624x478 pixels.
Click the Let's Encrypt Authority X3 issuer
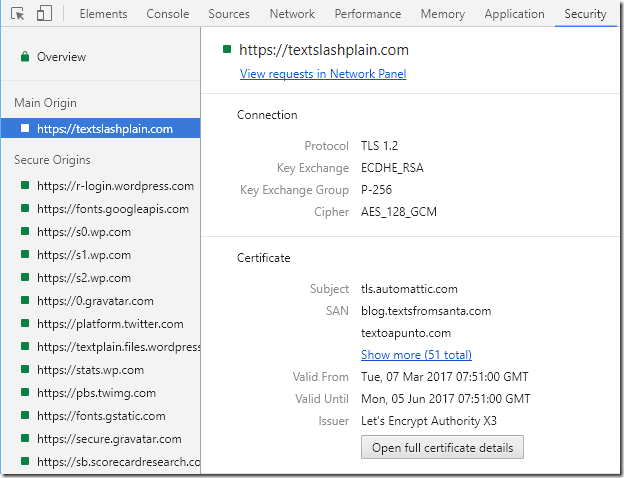[x=429, y=421]
